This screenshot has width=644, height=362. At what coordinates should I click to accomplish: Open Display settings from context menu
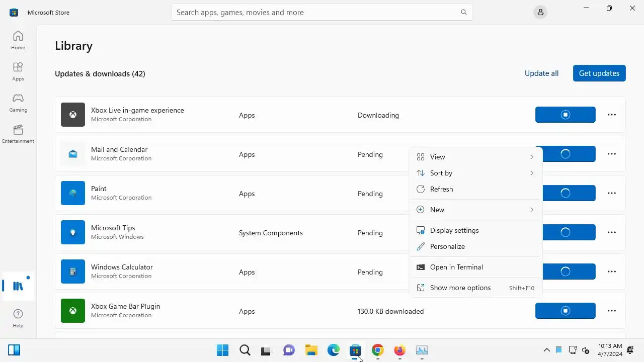pyautogui.click(x=475, y=230)
